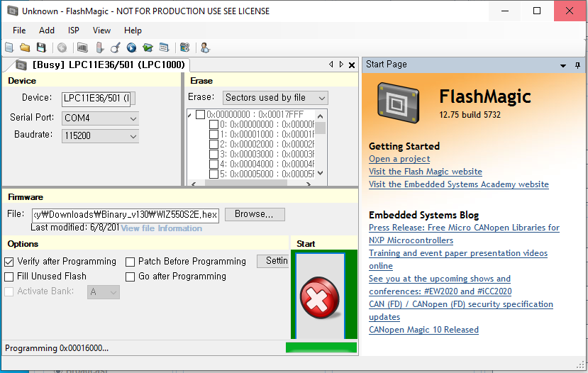Open the Start Page panel dropdown arrow

563,66
